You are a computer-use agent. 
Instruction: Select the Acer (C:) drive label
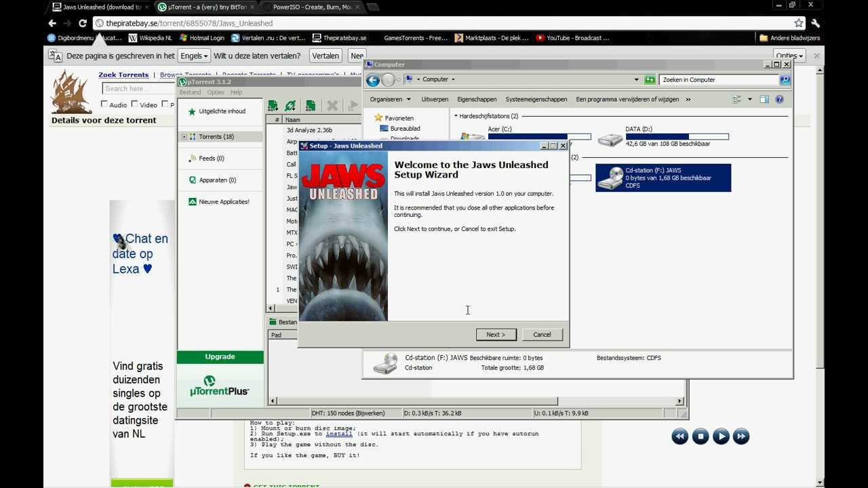[x=500, y=129]
